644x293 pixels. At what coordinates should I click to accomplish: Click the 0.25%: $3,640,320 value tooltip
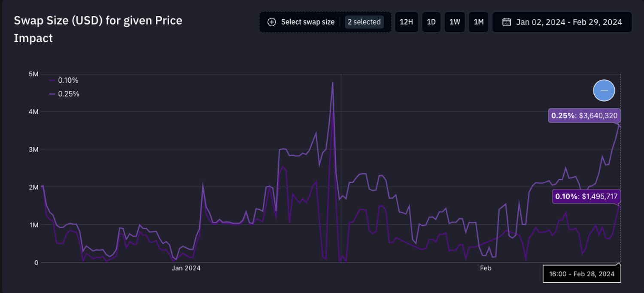(x=584, y=115)
